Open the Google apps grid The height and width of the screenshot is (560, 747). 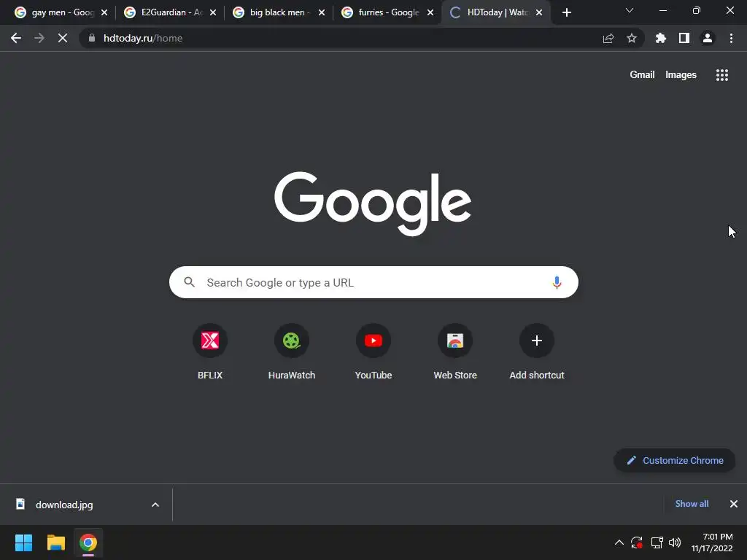point(722,75)
